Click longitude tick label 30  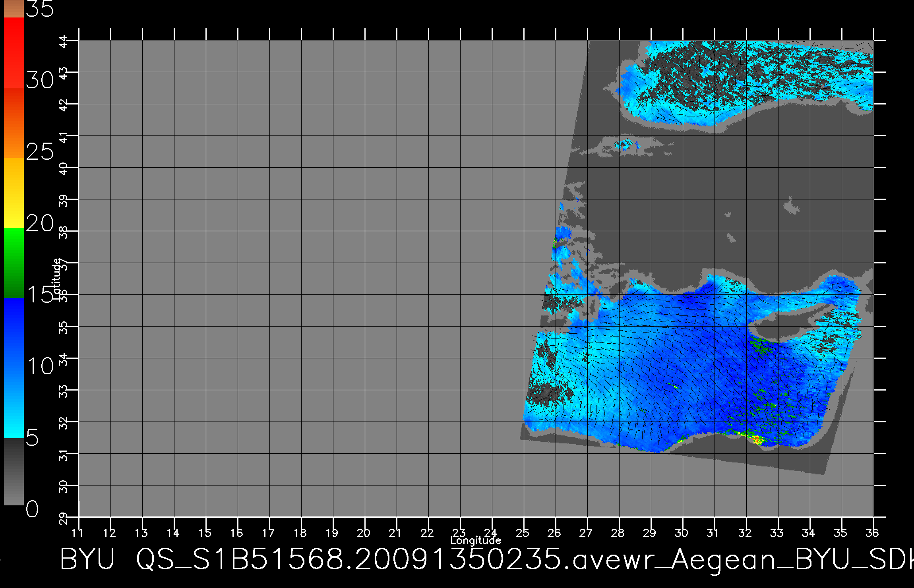(x=682, y=533)
